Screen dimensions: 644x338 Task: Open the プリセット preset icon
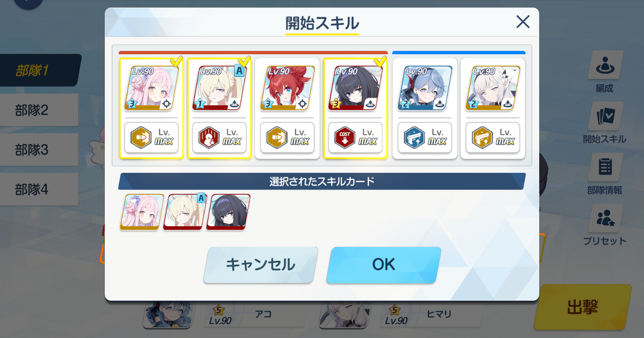tap(606, 218)
